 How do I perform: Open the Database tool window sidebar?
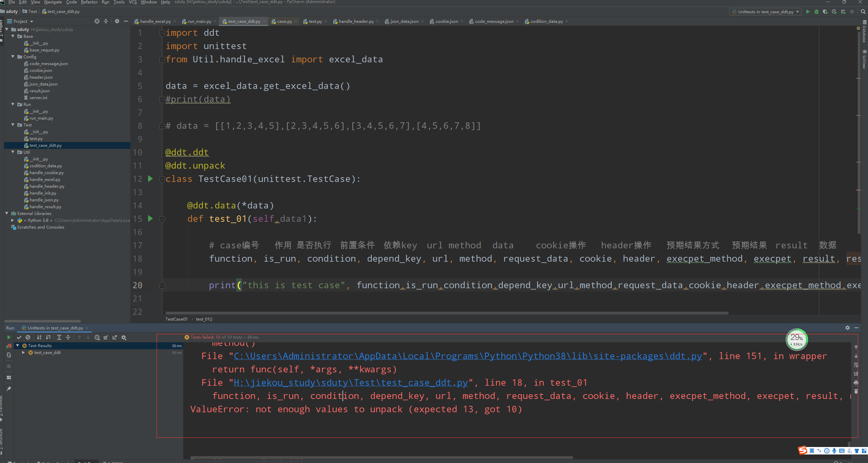pos(864,31)
